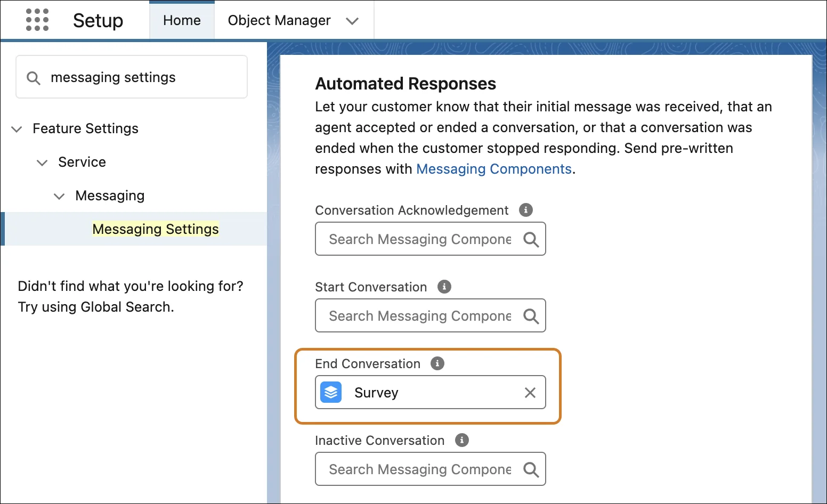The image size is (827, 504).
Task: Collapse the Service tree node
Action: pos(42,162)
